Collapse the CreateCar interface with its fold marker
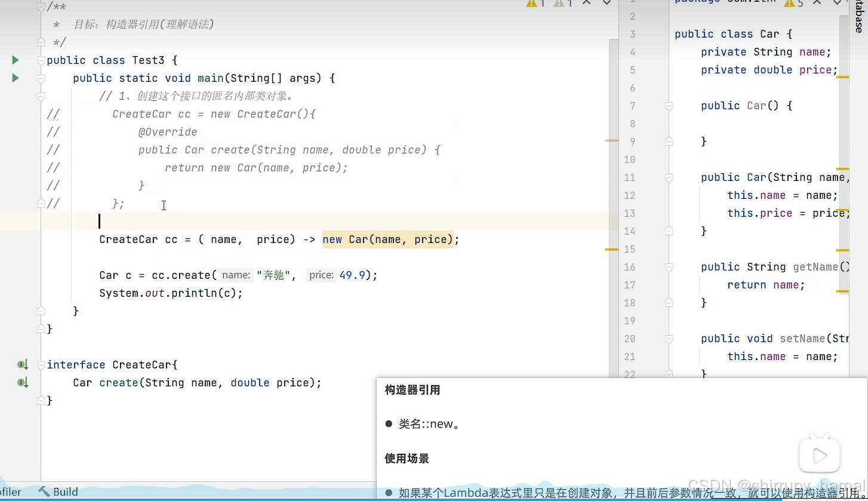The image size is (868, 501). coord(41,365)
